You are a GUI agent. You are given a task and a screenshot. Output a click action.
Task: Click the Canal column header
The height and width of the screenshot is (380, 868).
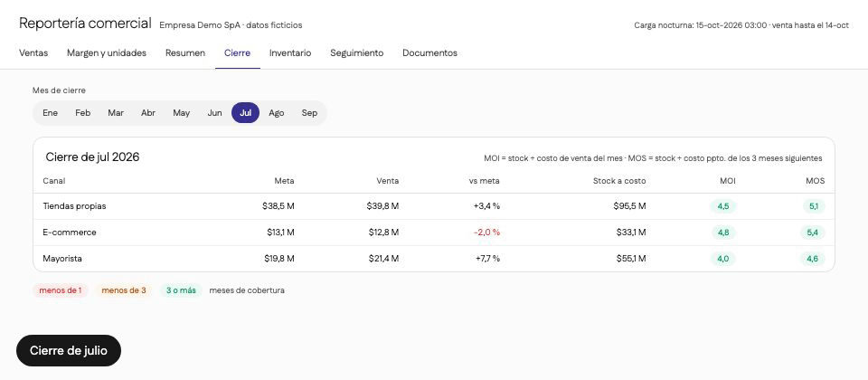[x=53, y=181]
